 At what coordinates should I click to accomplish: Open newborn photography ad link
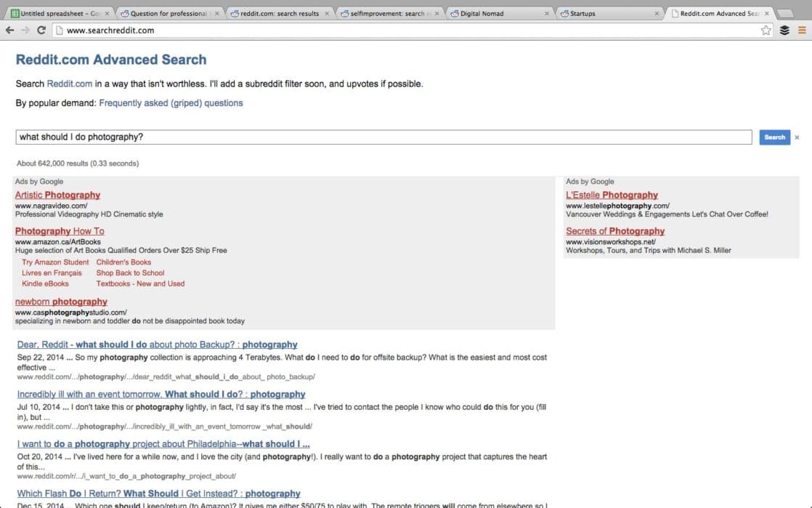(61, 302)
